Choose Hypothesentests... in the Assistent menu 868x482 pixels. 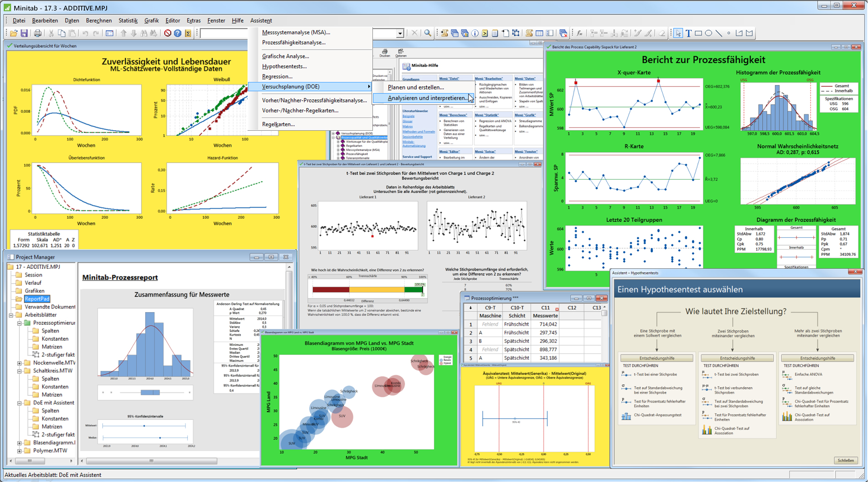[x=284, y=67]
